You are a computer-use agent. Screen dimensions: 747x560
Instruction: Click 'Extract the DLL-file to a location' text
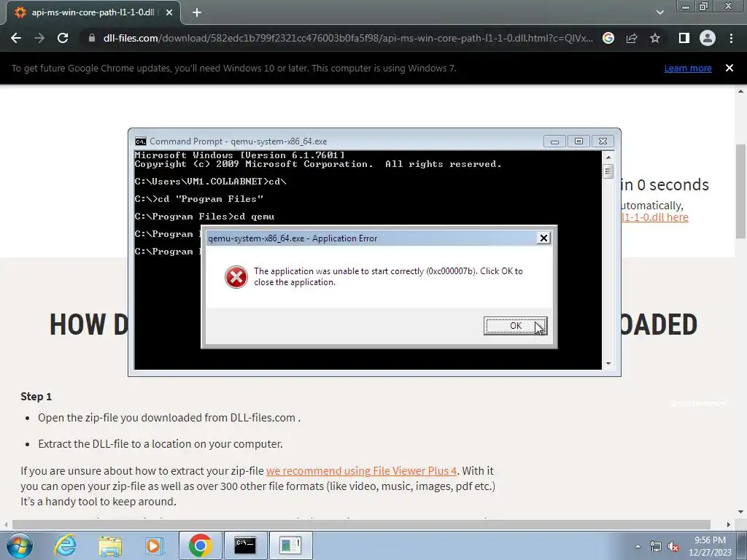(160, 444)
